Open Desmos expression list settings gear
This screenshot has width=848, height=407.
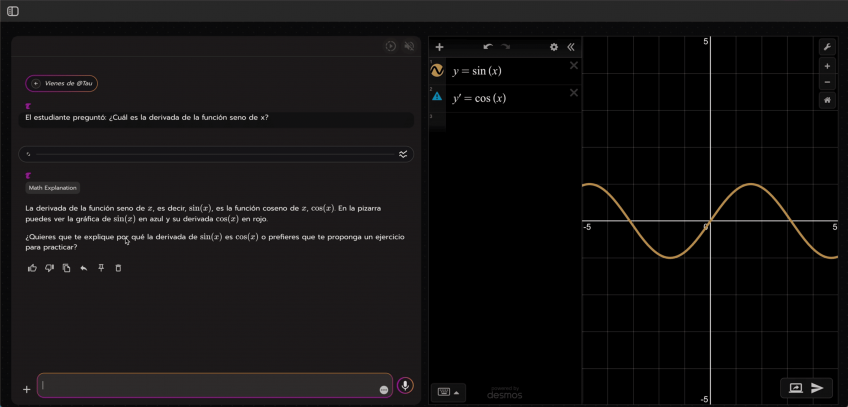[x=554, y=47]
